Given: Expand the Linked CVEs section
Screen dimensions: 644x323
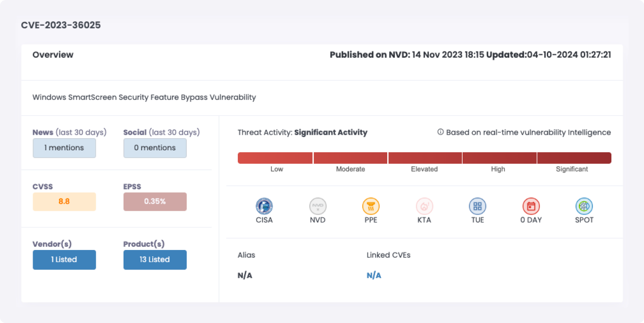Looking at the screenshot, I should pos(388,255).
